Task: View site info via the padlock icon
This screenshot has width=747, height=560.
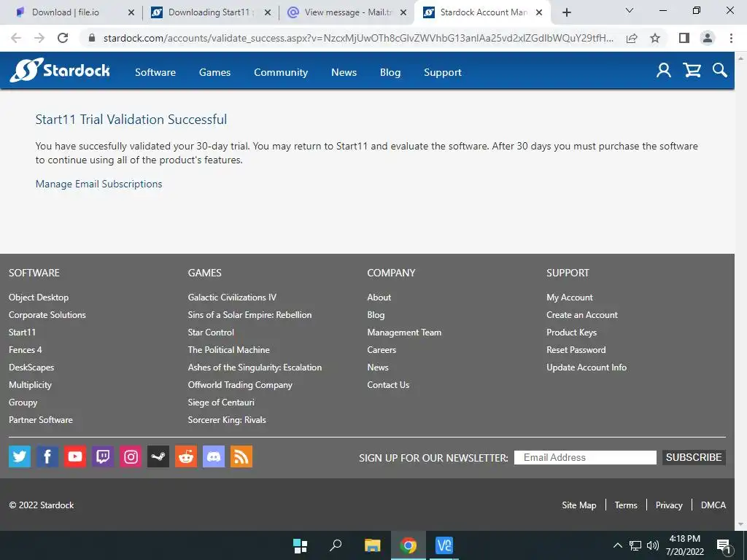Action: [x=92, y=38]
